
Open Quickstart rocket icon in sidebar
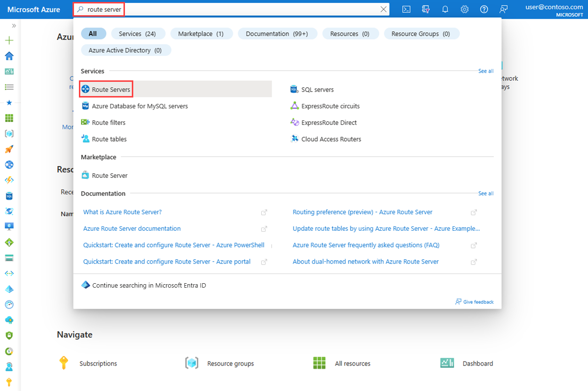coord(9,149)
